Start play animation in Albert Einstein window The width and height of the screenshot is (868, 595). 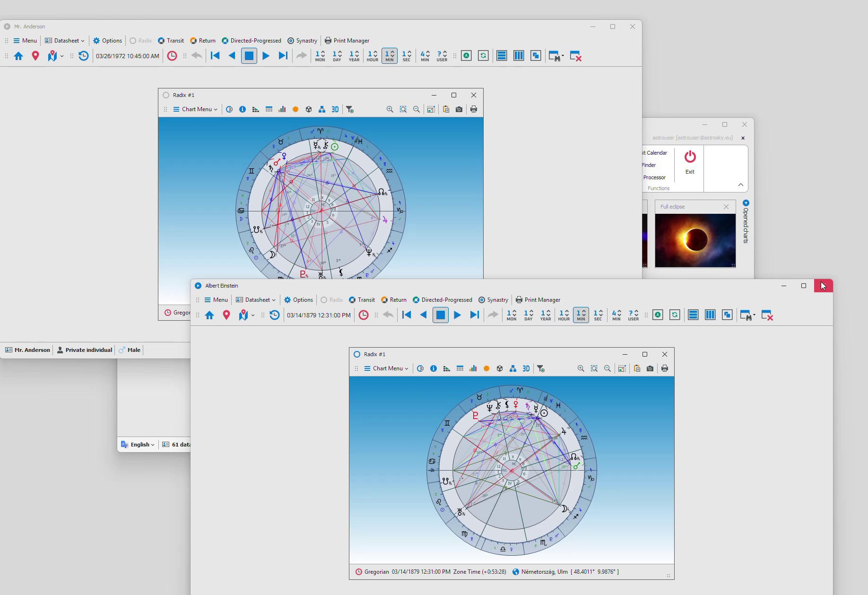tap(457, 315)
